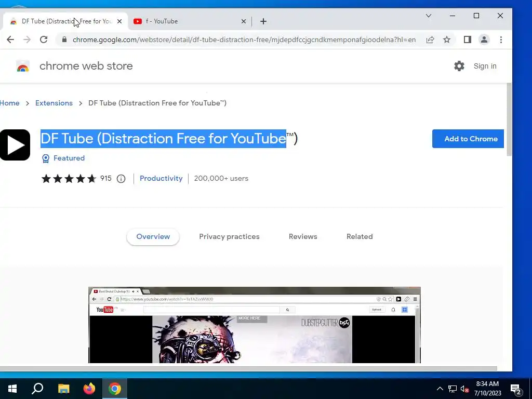Click the 915 ratings count
The width and height of the screenshot is (532, 399).
(x=106, y=179)
